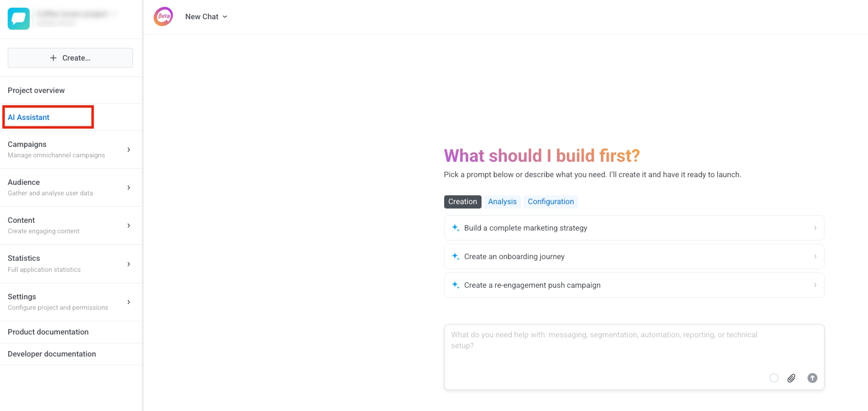The height and width of the screenshot is (411, 868).
Task: Open the New Chat dropdown
Action: tap(207, 17)
